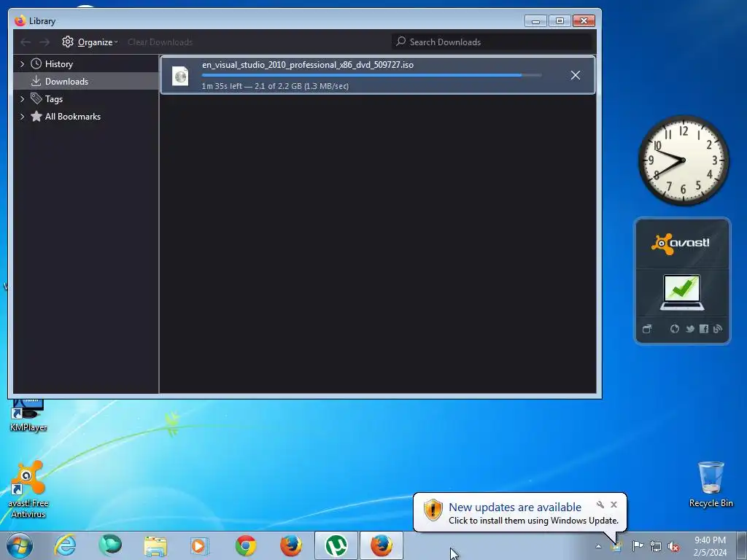The image size is (747, 560).
Task: Open Windows Explorer folder on taskbar
Action: 155,546
